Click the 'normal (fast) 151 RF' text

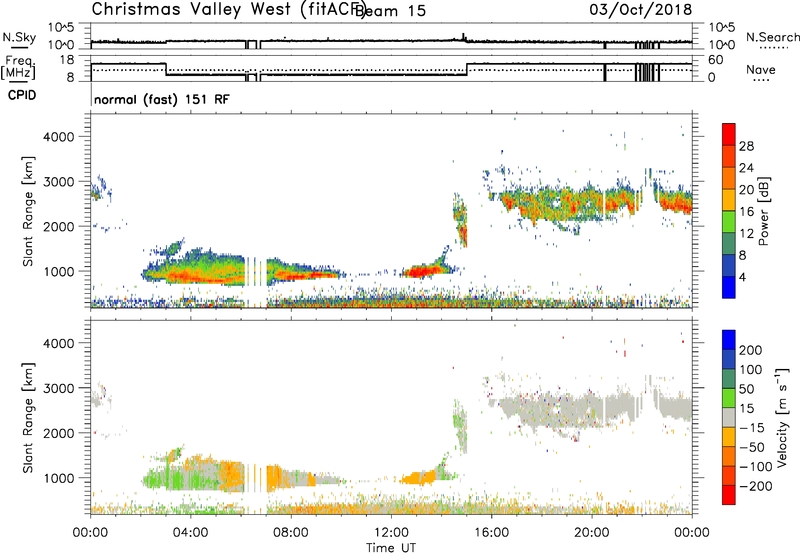162,99
